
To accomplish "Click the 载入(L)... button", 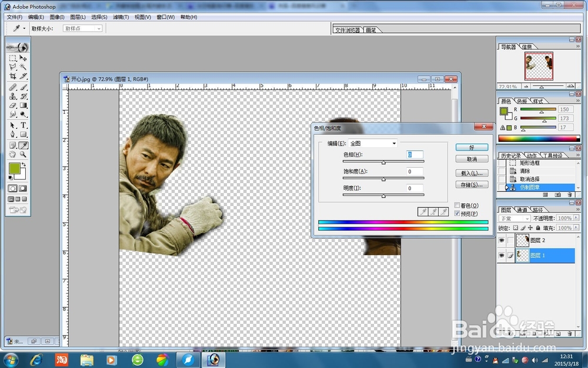I will pos(472,173).
